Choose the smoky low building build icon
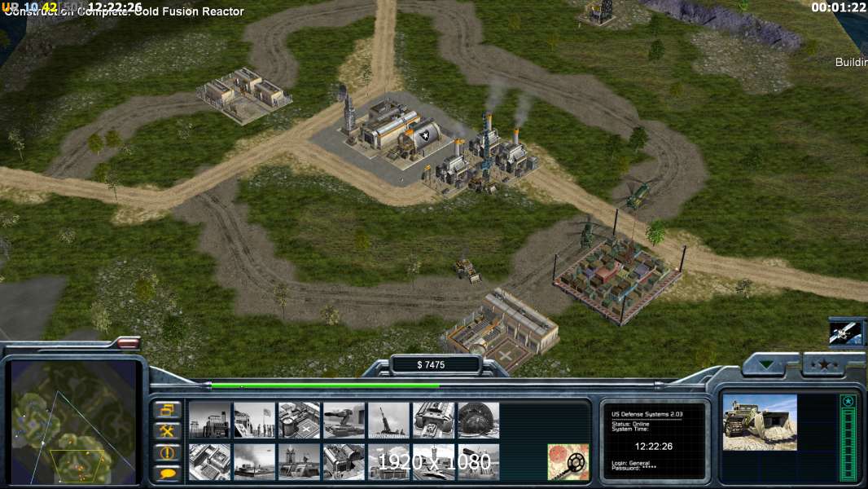Viewport: 868px width, 489px height. pyautogui.click(x=254, y=462)
